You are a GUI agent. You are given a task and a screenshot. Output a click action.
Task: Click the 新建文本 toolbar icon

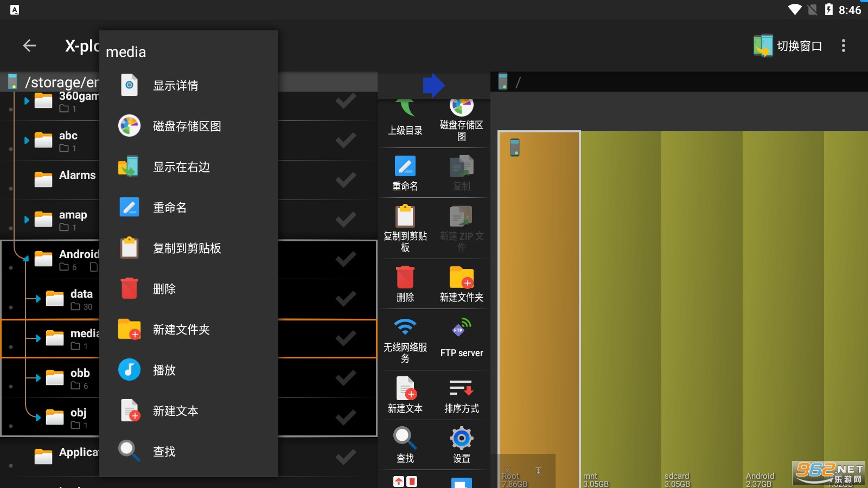click(x=405, y=396)
